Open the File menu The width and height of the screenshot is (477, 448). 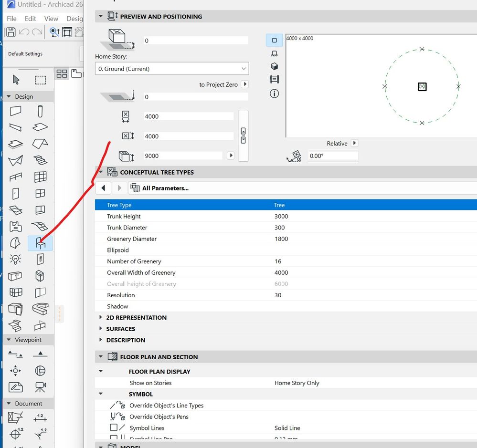coord(11,19)
